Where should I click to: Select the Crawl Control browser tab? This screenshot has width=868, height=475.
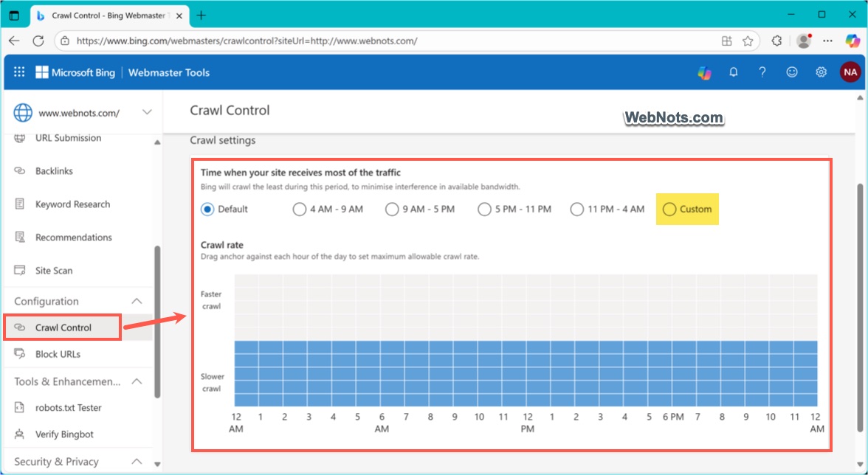(x=108, y=15)
